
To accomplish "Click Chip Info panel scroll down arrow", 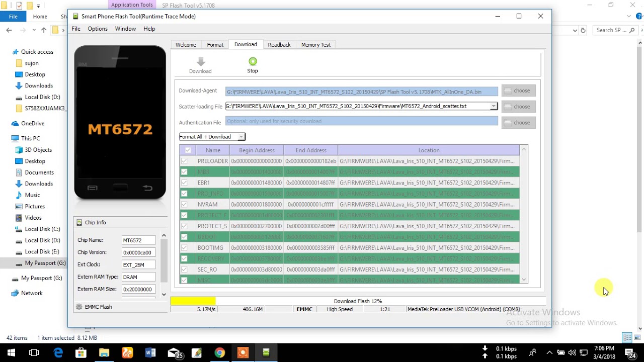I will [164, 295].
